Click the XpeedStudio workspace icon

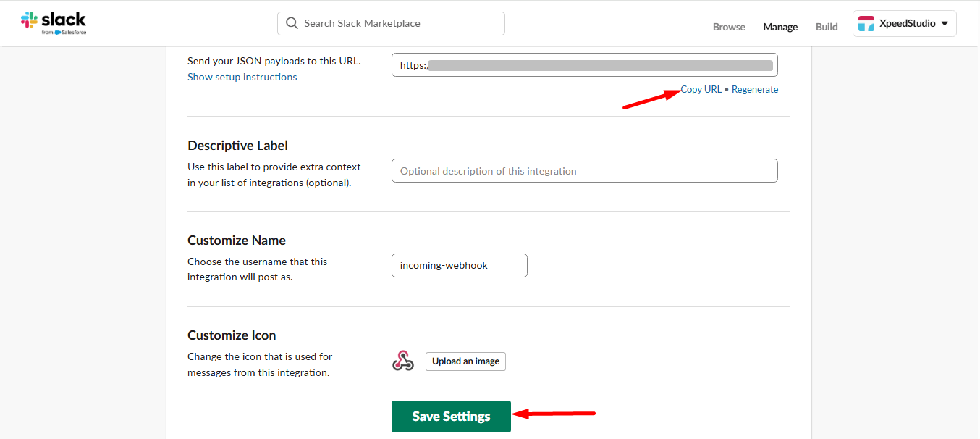[x=867, y=23]
